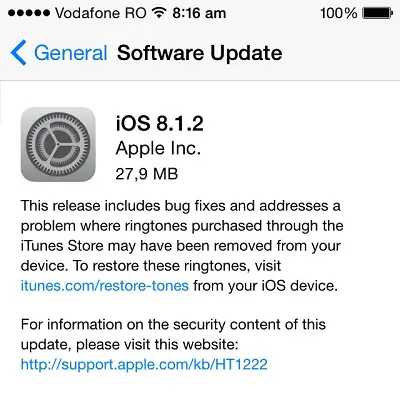The width and height of the screenshot is (400, 400).
Task: Tap the 'please visit this website' text
Action: pyautogui.click(x=157, y=344)
